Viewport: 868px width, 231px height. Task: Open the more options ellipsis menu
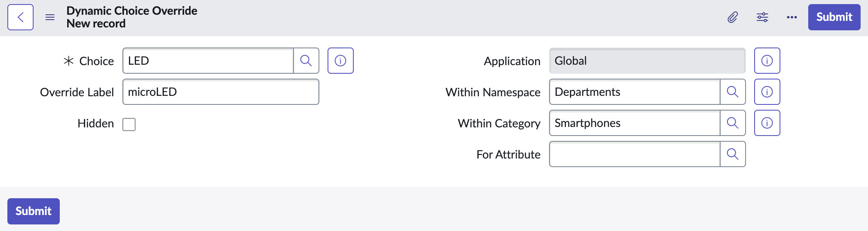(x=792, y=17)
